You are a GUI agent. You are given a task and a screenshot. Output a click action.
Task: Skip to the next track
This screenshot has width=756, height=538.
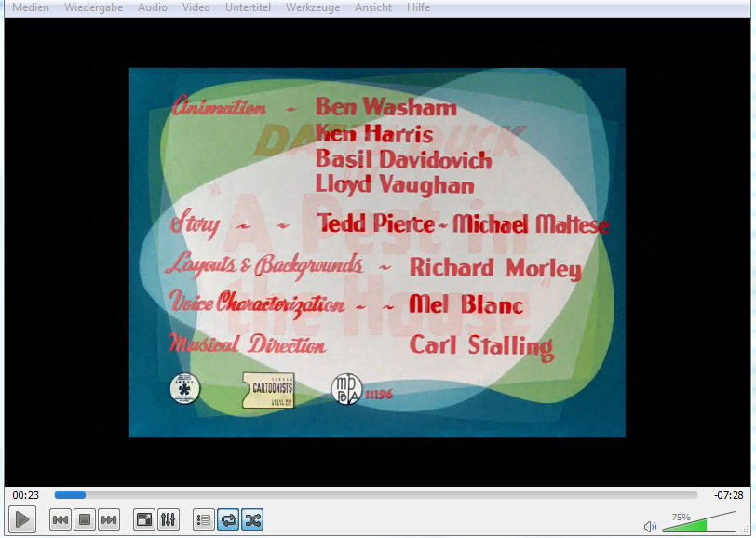[x=109, y=519]
